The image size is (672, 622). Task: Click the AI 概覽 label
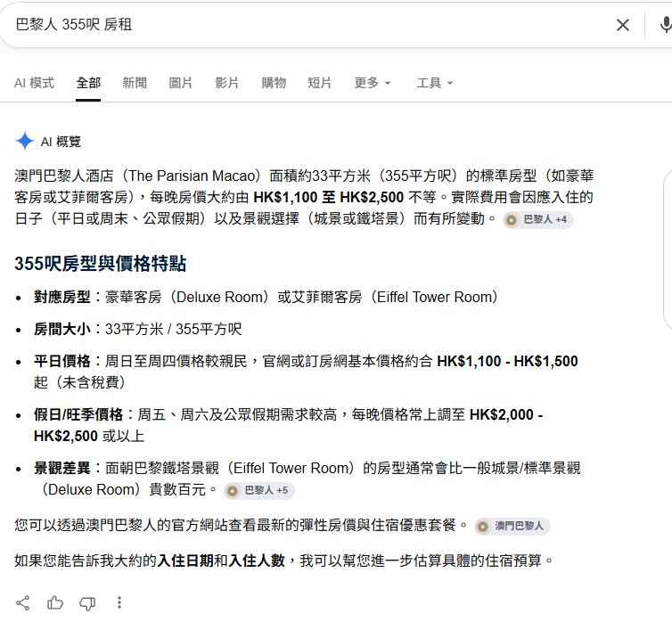pyautogui.click(x=61, y=142)
